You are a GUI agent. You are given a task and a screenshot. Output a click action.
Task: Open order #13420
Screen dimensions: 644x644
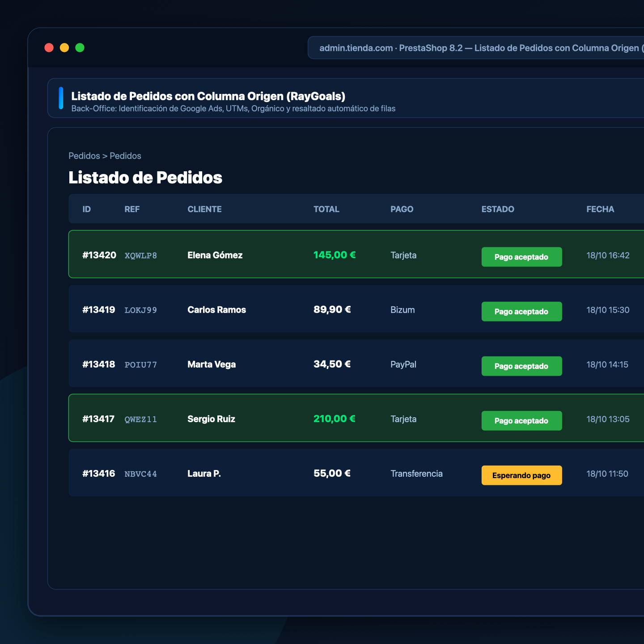click(99, 255)
